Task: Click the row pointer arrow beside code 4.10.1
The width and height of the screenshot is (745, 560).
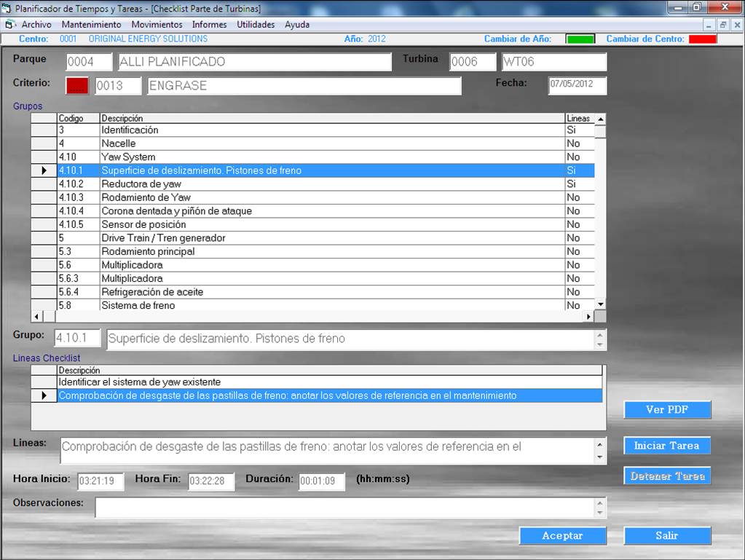Action: 44,170
